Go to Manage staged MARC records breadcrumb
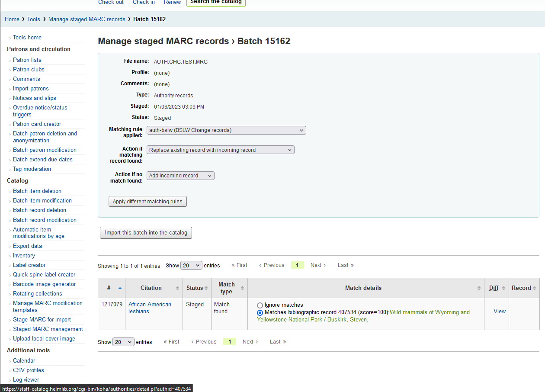 point(87,19)
